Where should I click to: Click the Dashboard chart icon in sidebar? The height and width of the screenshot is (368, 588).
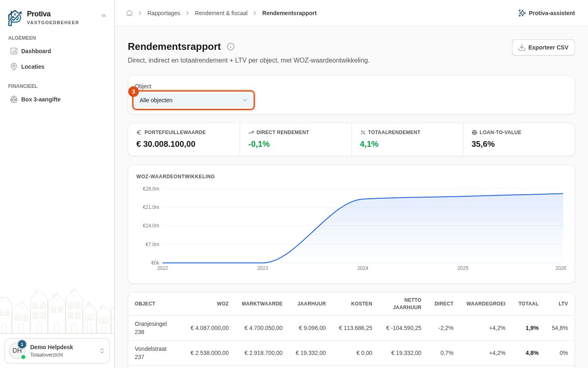click(x=14, y=51)
